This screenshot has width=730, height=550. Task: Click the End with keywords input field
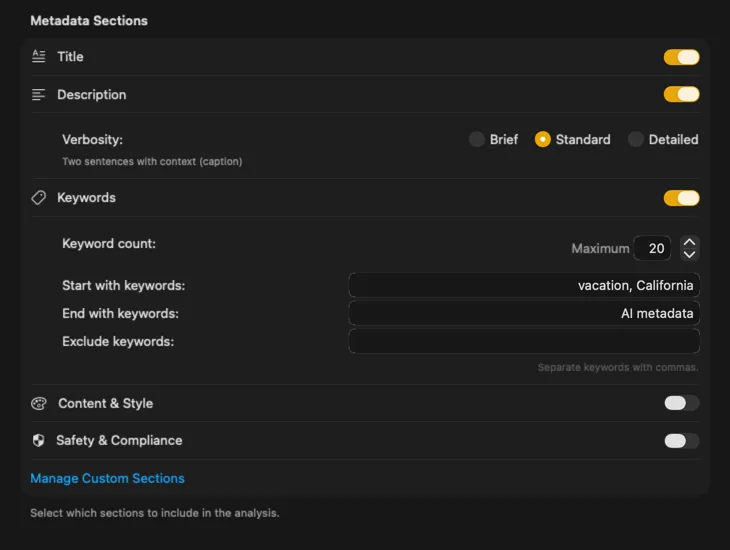click(524, 313)
